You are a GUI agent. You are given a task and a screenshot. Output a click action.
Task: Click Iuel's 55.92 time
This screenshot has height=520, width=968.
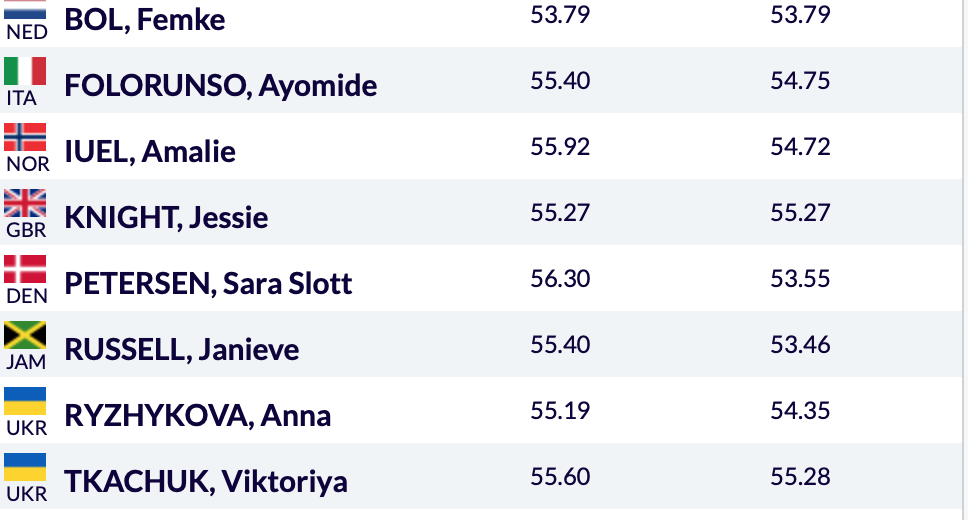coord(560,146)
